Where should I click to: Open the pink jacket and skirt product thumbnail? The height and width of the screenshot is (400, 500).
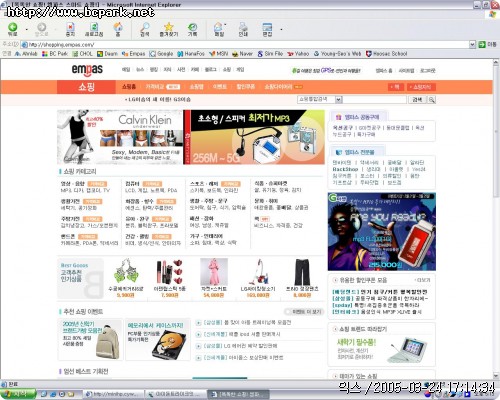coord(214,272)
